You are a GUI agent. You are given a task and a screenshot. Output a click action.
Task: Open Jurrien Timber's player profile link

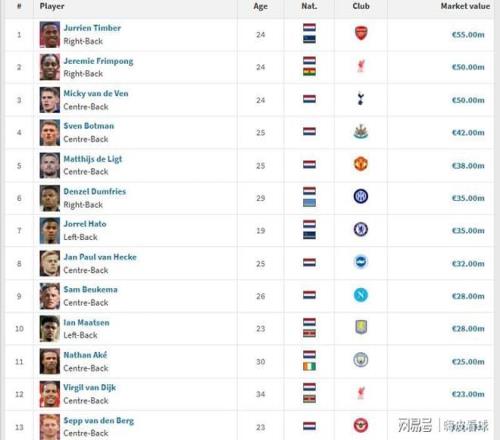click(x=92, y=28)
